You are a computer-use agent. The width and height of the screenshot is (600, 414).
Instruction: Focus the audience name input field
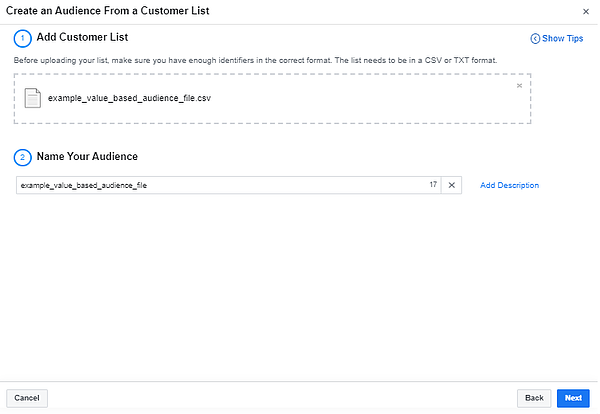point(220,185)
